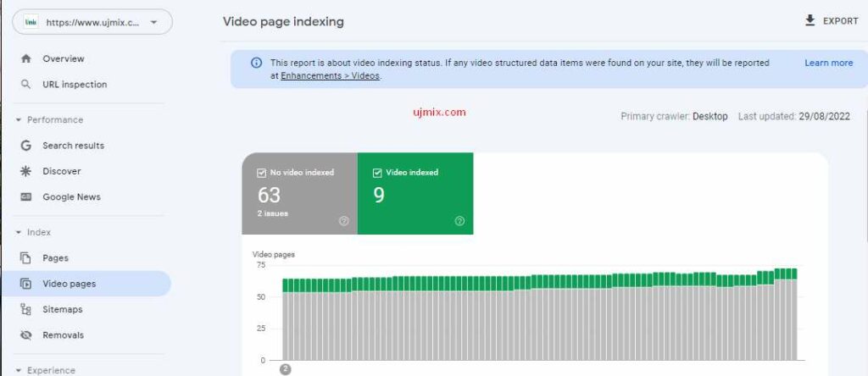Click the site favicon in property selector
The image size is (868, 376).
31,22
